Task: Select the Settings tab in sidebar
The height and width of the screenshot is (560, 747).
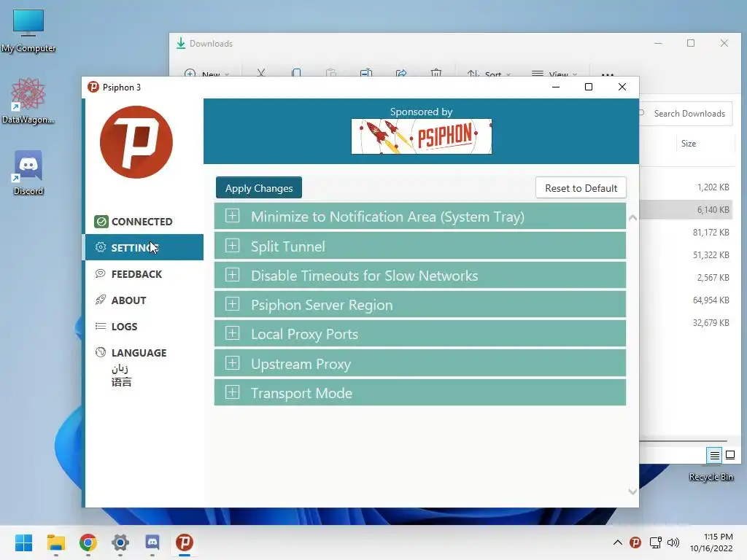Action: (144, 247)
